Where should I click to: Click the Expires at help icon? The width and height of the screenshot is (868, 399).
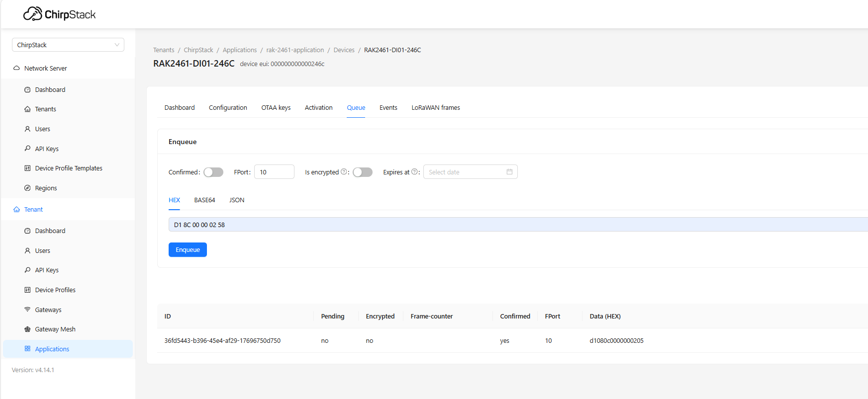click(414, 172)
